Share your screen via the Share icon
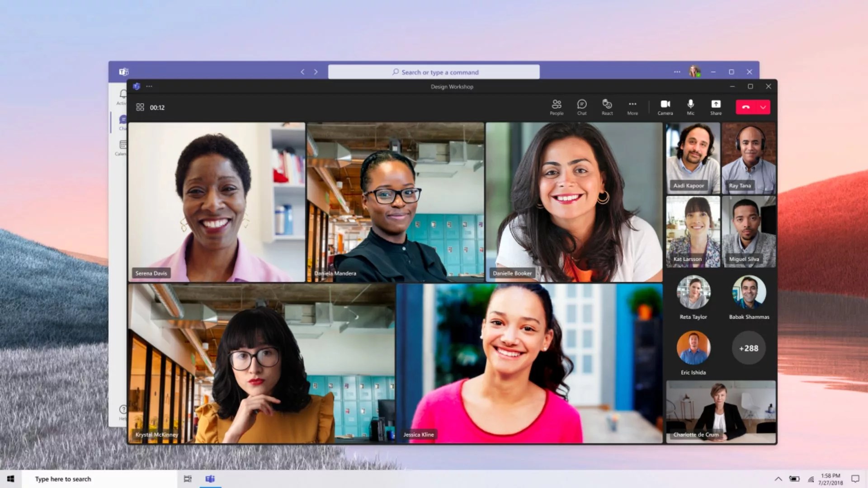Viewport: 868px width, 488px height. pyautogui.click(x=716, y=107)
